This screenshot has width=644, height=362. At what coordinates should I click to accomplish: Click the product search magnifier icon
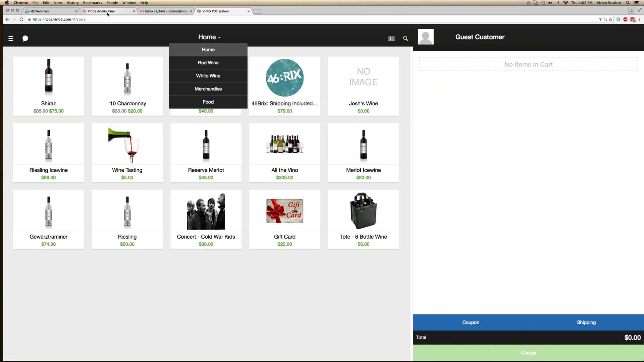pos(406,38)
